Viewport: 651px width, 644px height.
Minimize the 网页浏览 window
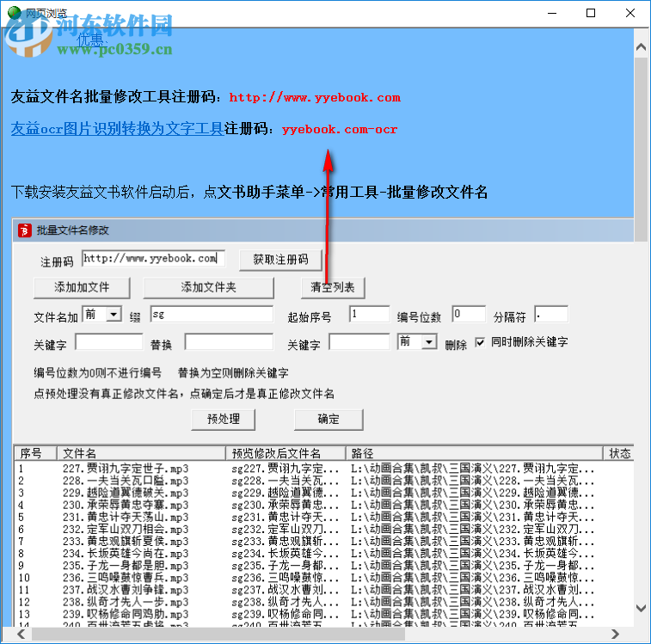[552, 13]
